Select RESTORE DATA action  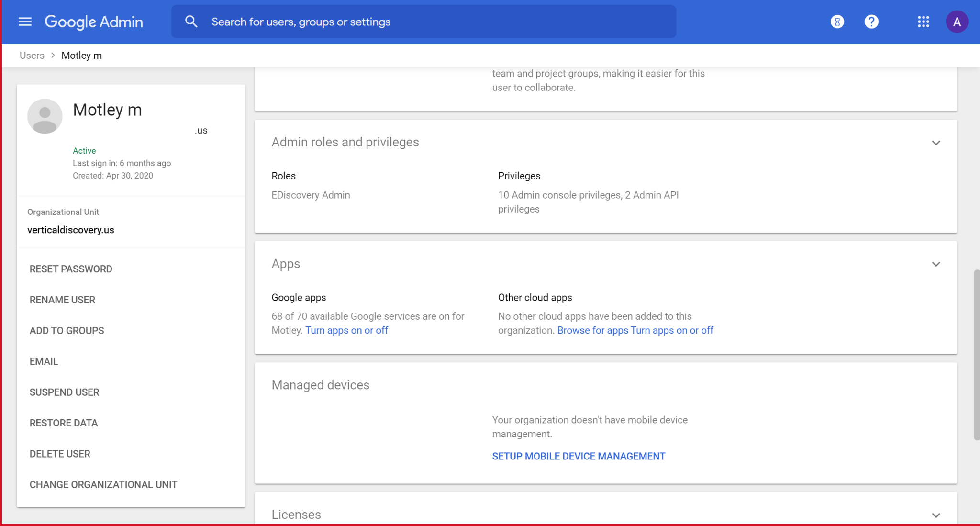pos(64,423)
